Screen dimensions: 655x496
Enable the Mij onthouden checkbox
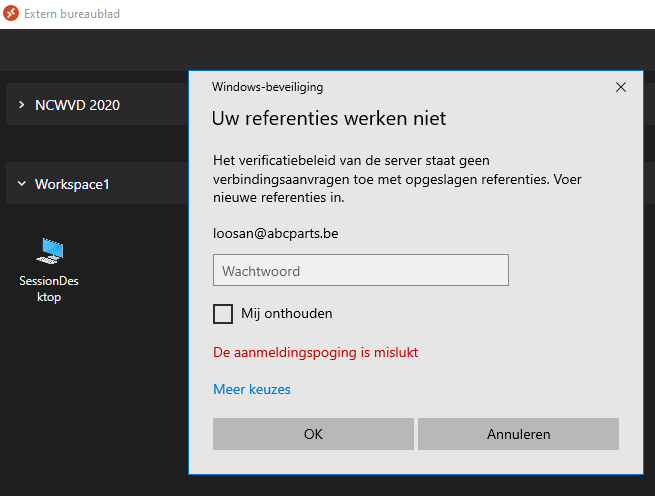click(223, 314)
